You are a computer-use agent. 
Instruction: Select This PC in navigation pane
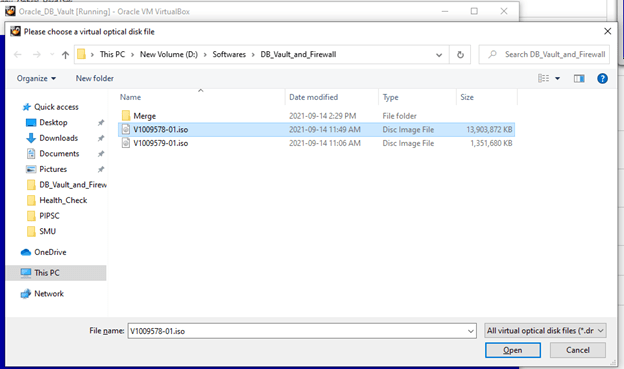point(47,273)
